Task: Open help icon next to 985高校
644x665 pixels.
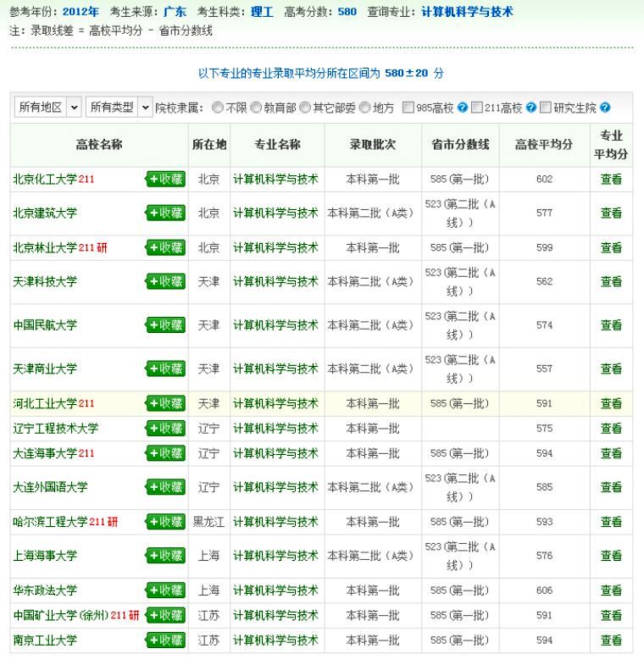Action: 463,108
